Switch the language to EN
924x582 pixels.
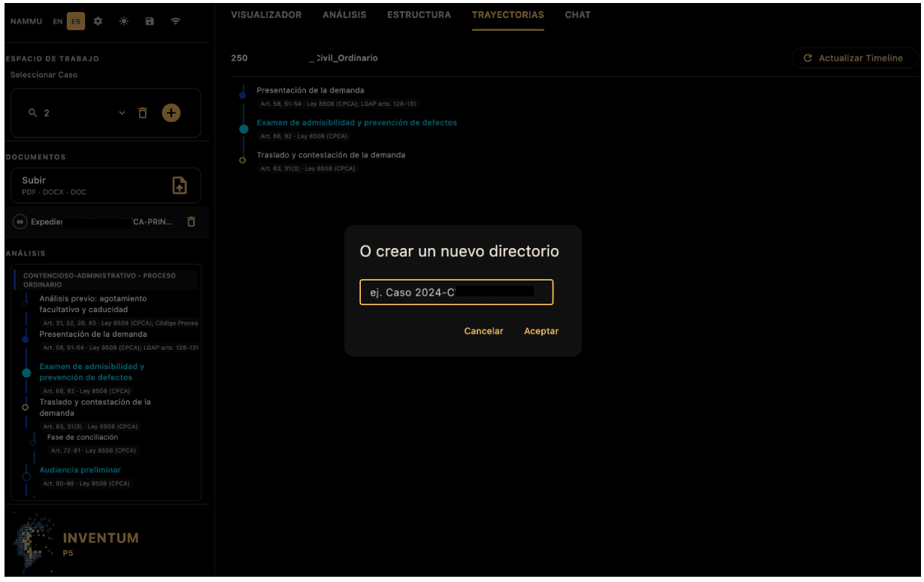click(x=58, y=21)
